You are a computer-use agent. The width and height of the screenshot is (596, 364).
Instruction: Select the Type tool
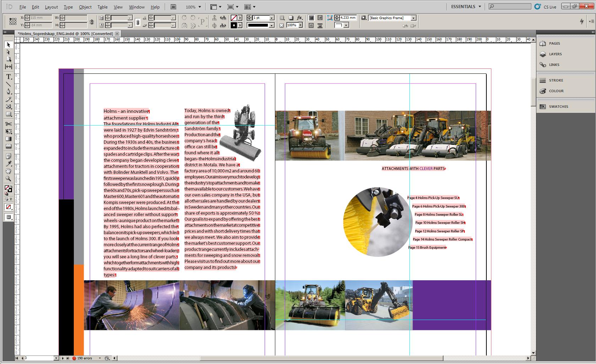coord(9,77)
